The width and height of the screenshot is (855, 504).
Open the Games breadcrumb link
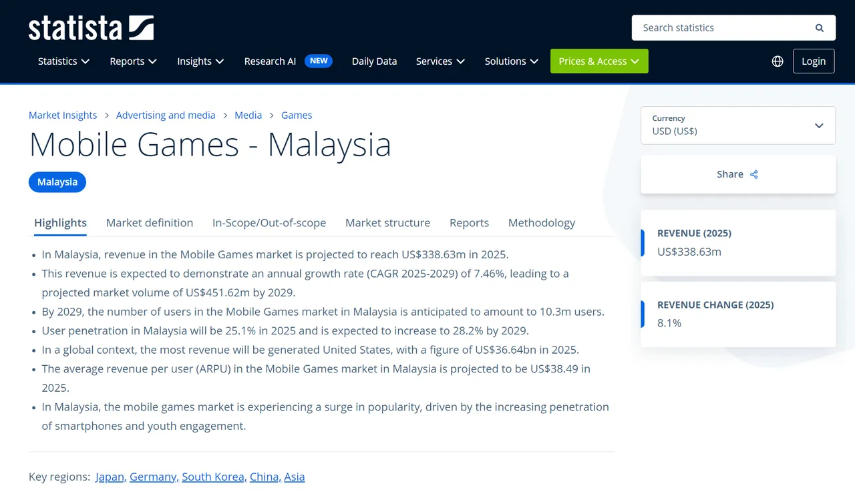(x=297, y=115)
